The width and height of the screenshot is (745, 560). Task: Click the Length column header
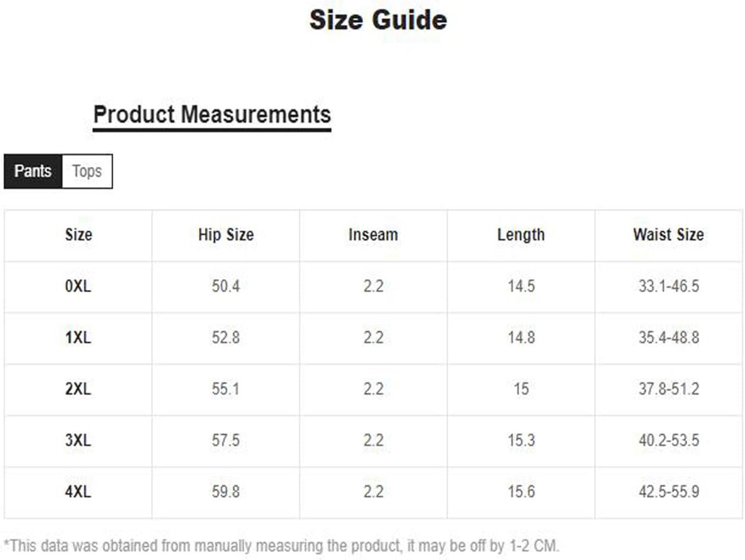point(521,235)
